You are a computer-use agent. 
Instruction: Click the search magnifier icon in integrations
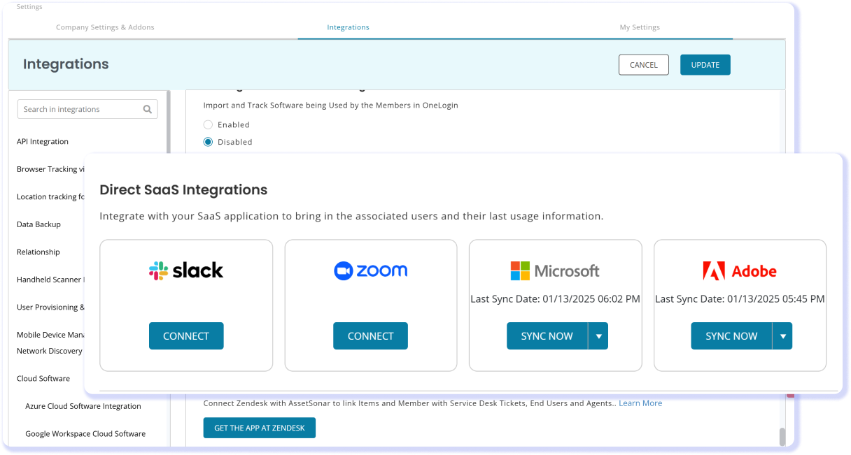147,109
